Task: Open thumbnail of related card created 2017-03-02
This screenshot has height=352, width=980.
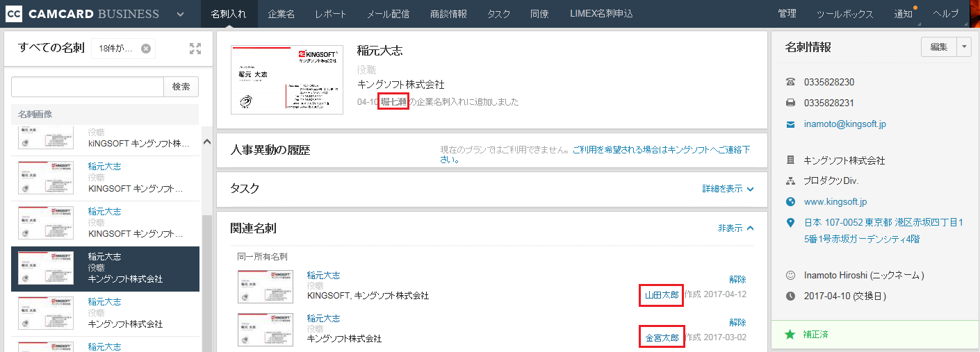Action: [266, 330]
